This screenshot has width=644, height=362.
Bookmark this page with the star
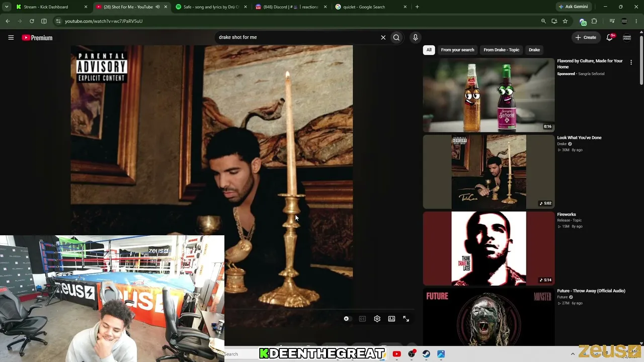[565, 21]
